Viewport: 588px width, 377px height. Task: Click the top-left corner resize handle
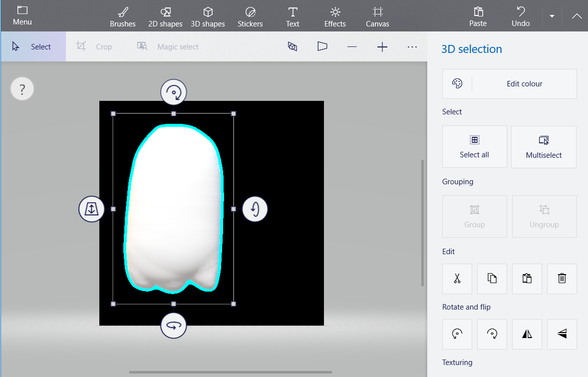(113, 114)
